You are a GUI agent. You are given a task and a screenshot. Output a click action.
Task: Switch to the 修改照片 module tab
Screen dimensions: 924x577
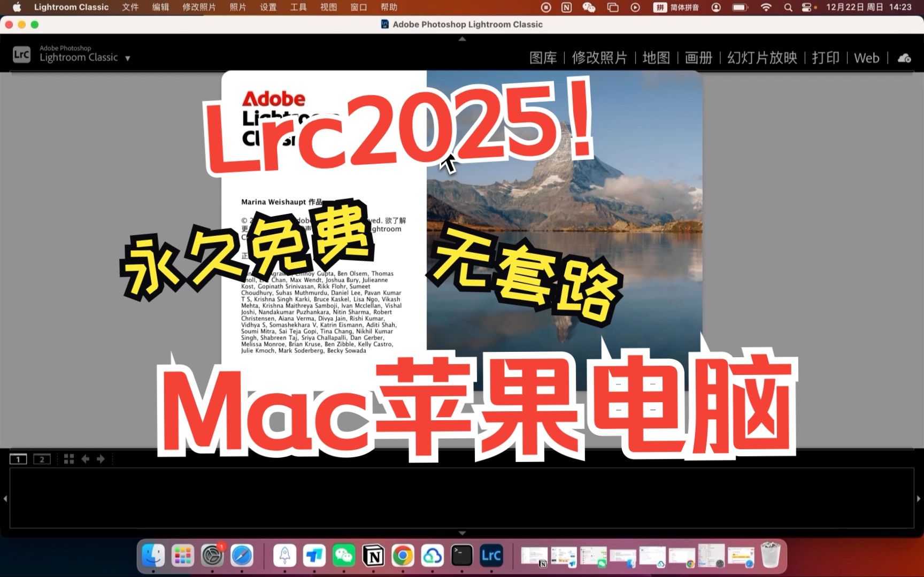pos(599,58)
